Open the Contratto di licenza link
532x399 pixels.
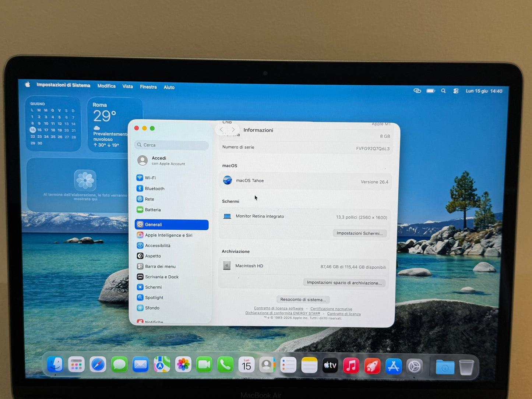coord(344,314)
